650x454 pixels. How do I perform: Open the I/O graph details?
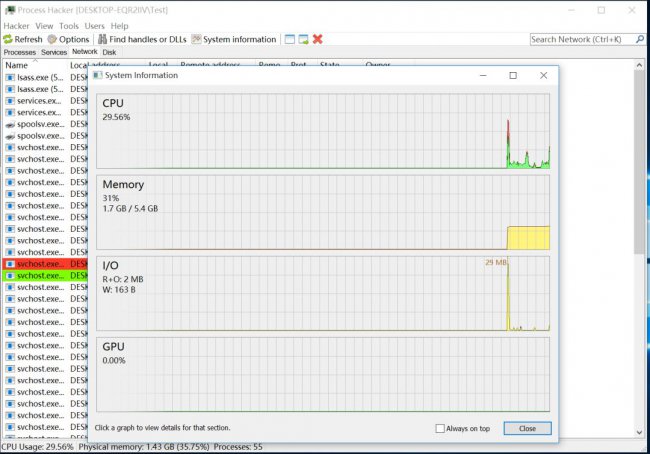pos(323,294)
